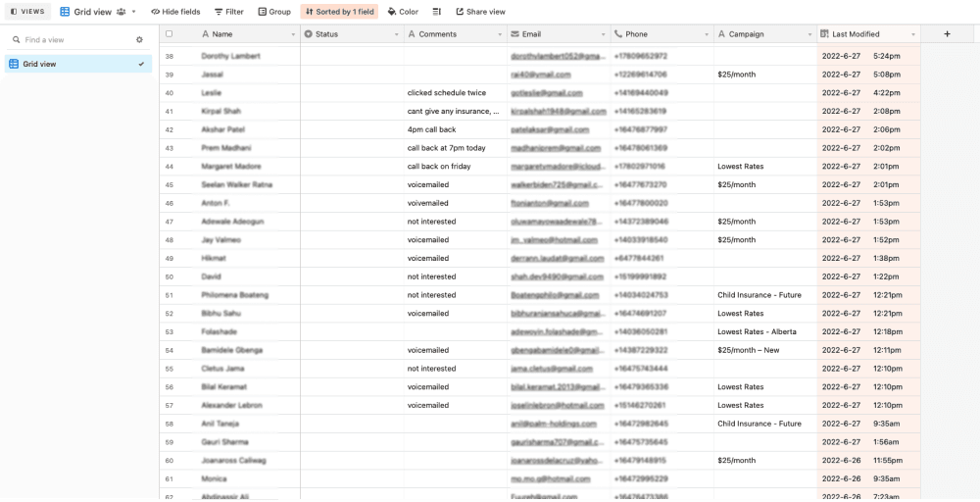
Task: Open the Color options
Action: (x=403, y=12)
